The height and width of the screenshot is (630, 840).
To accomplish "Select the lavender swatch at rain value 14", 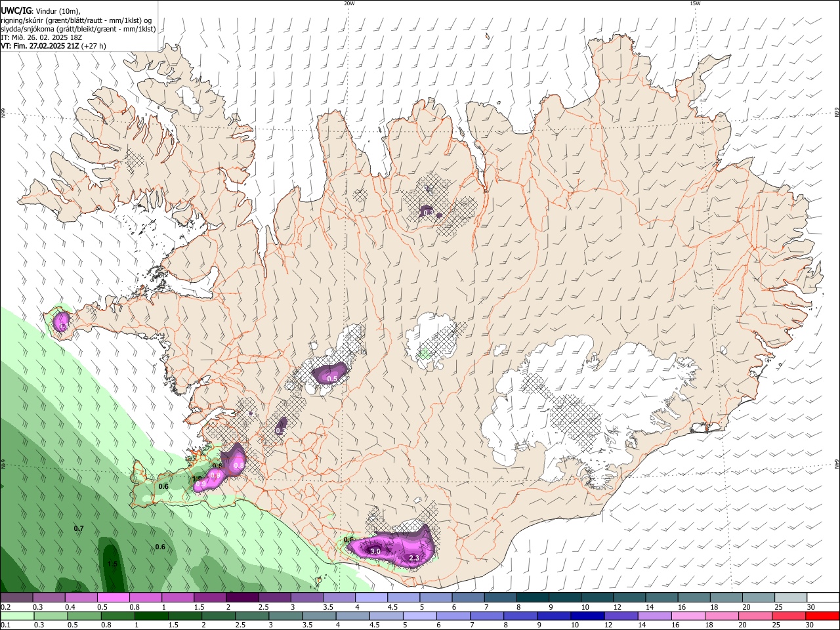I will (x=655, y=616).
